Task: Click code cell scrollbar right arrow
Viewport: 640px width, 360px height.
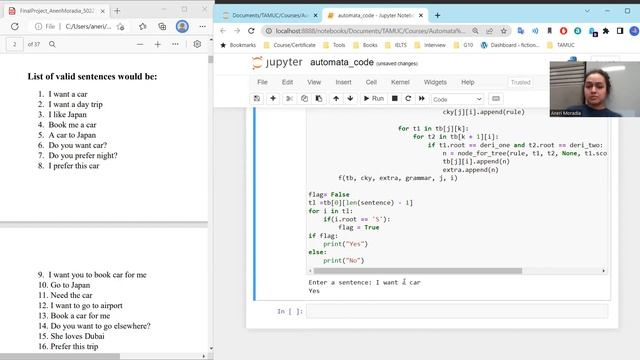Action: tap(604, 271)
